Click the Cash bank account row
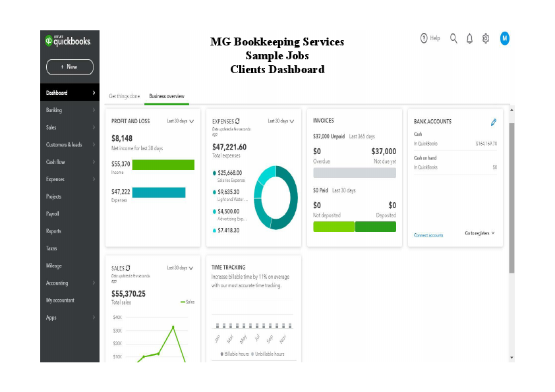 click(455, 139)
